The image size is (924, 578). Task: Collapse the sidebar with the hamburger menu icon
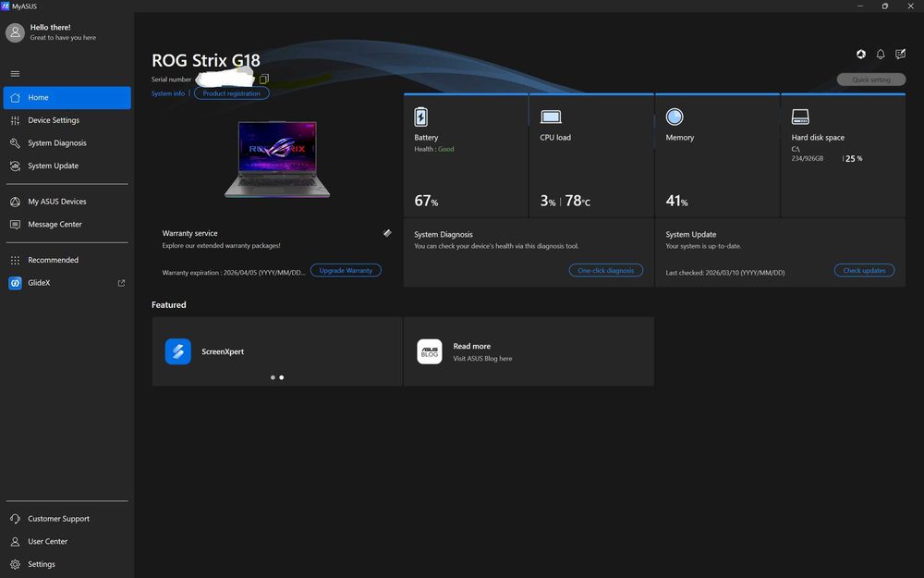[x=16, y=74]
